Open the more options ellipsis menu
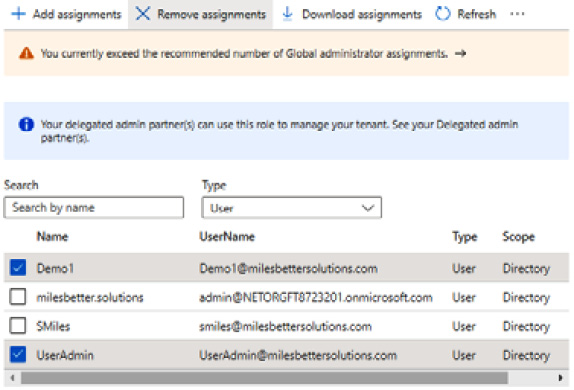 pyautogui.click(x=517, y=14)
